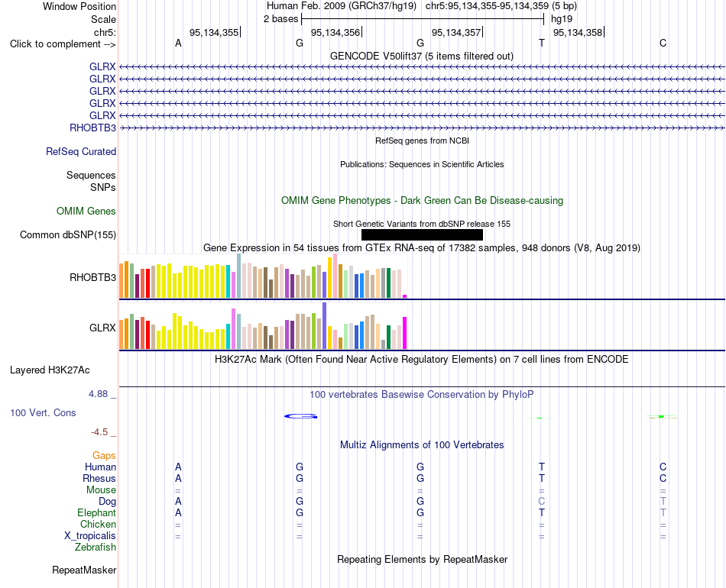Click 'Publications: Sequences in Scientific Articles' title
The image size is (726, 588).
[422, 164]
